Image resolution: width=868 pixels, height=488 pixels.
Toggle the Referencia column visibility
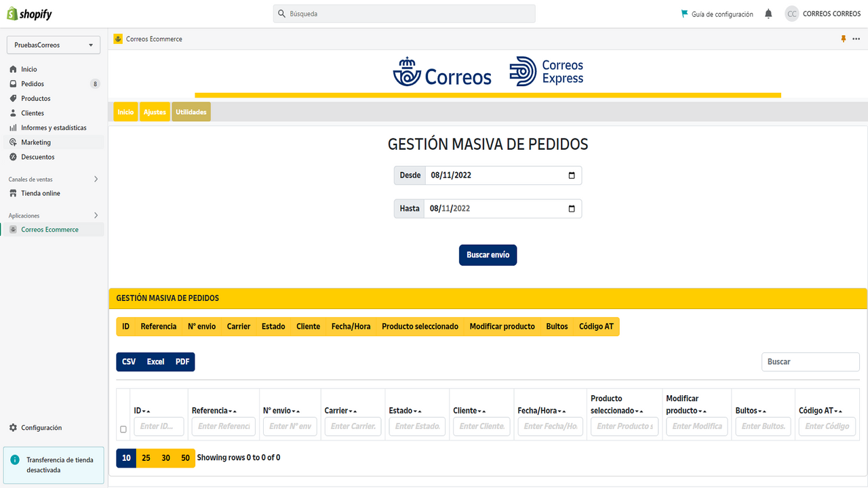[x=159, y=327]
